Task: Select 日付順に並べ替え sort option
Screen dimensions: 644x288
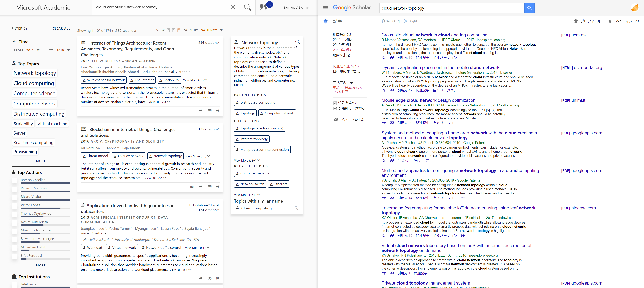Action: (346, 71)
